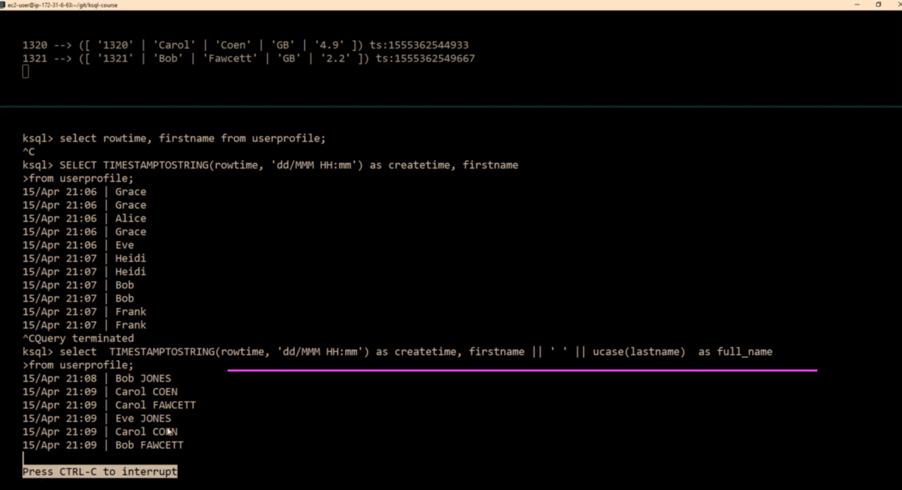
Task: Click the output row '15/Apr 21:09 | Bob FAWCETT'
Action: point(103,445)
